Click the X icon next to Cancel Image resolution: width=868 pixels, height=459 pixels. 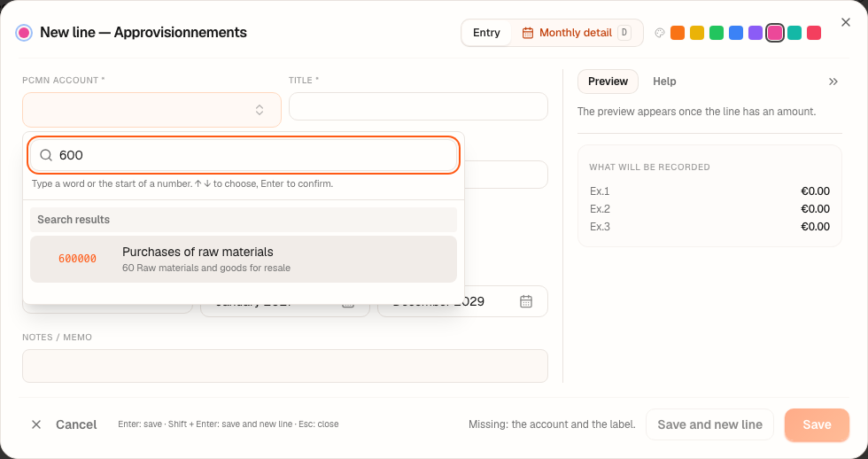pos(36,424)
